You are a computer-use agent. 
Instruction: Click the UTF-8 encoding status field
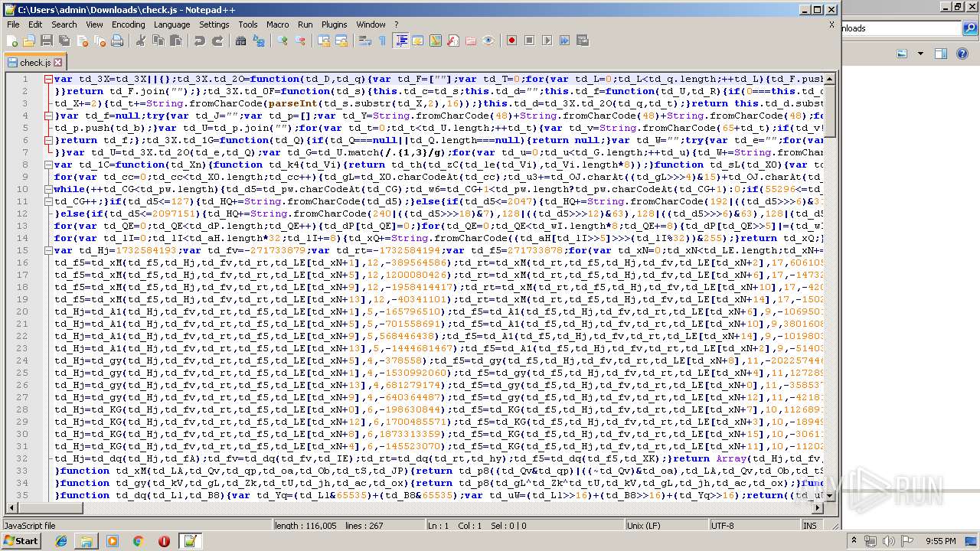[753, 526]
